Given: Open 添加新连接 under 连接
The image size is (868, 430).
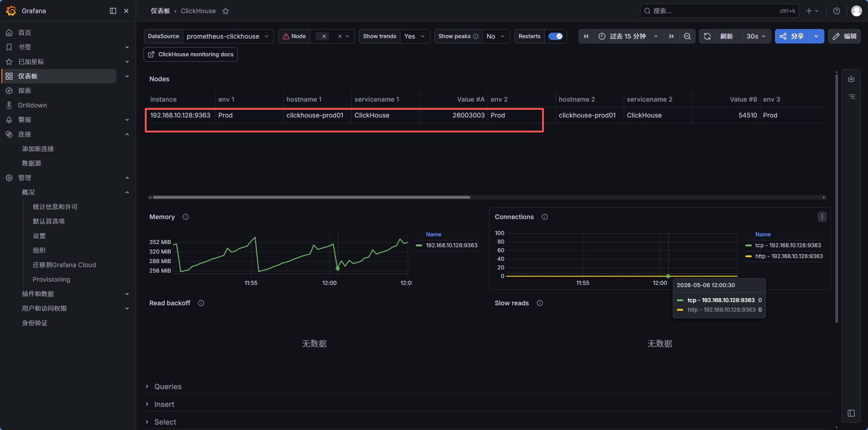Looking at the screenshot, I should 38,149.
